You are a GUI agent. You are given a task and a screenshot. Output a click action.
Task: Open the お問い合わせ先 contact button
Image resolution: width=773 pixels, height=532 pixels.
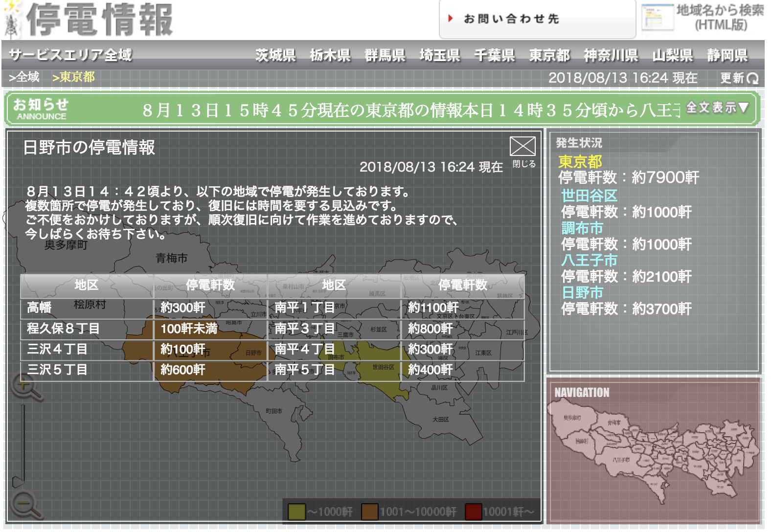(537, 19)
